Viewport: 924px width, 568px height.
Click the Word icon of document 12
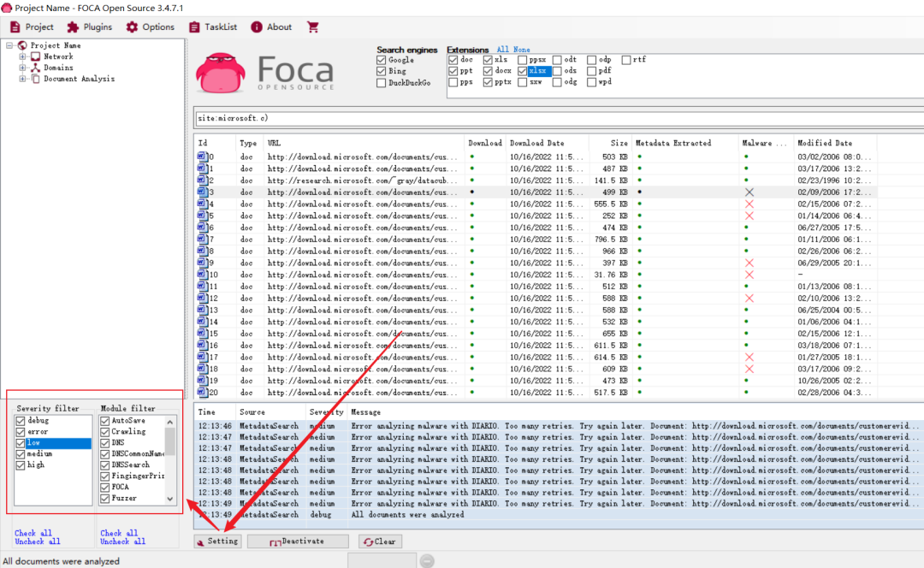202,299
